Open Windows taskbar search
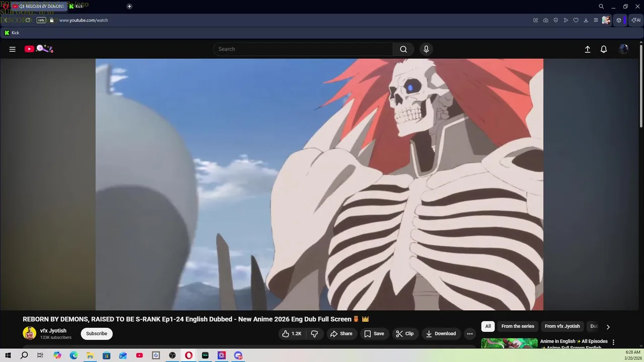Image resolution: width=644 pixels, height=362 pixels. tap(24, 355)
